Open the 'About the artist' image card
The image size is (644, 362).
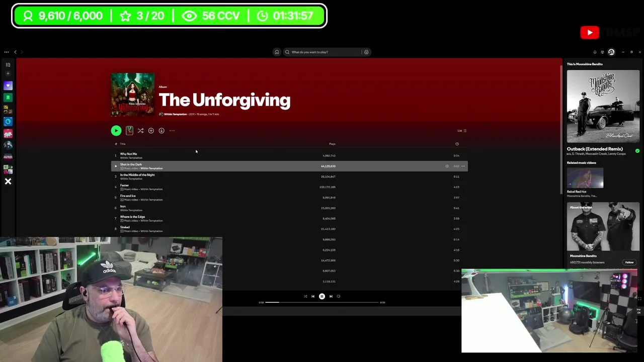(x=603, y=227)
